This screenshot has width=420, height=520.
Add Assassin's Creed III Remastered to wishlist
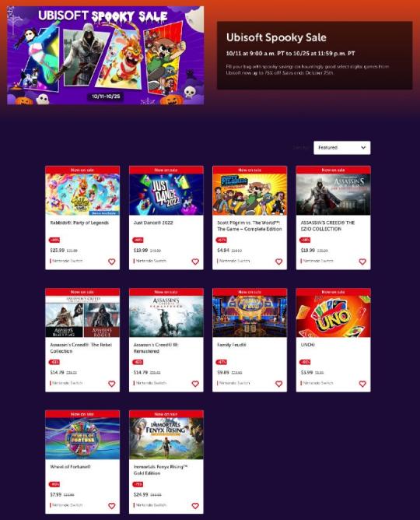click(195, 384)
